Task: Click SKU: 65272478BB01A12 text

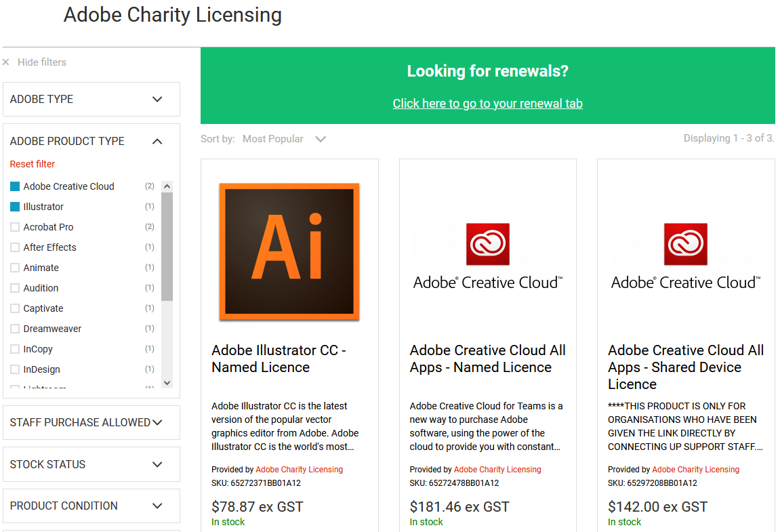Action: click(x=454, y=483)
